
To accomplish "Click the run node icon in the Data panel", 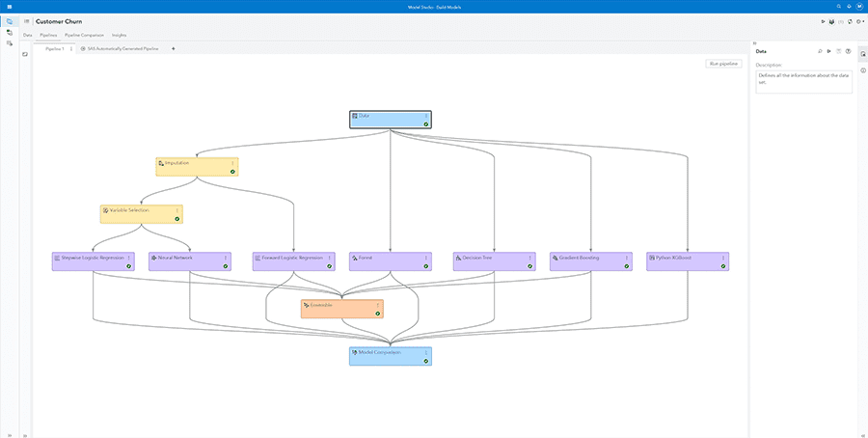I will pos(829,51).
